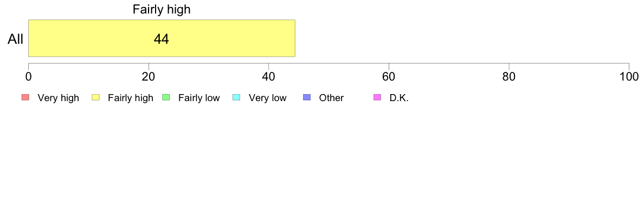Select the Very high legend label
The height and width of the screenshot is (199, 644).
pos(59,98)
